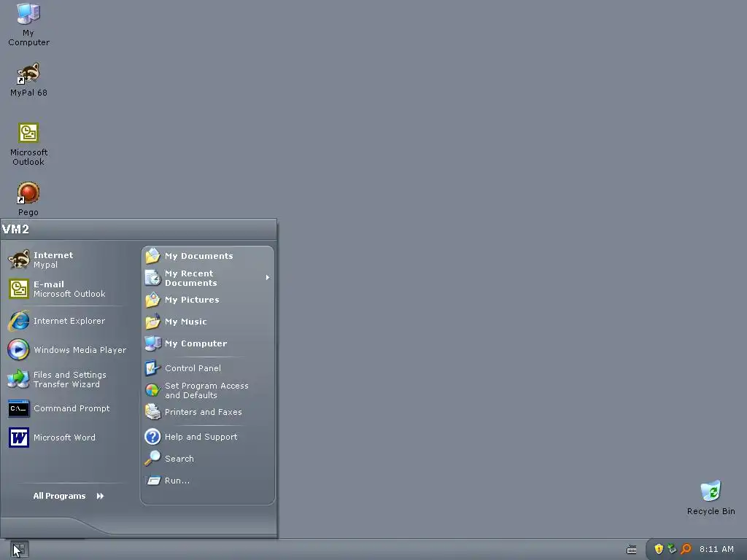
Task: Choose Command Prompt entry
Action: pyautogui.click(x=67, y=408)
